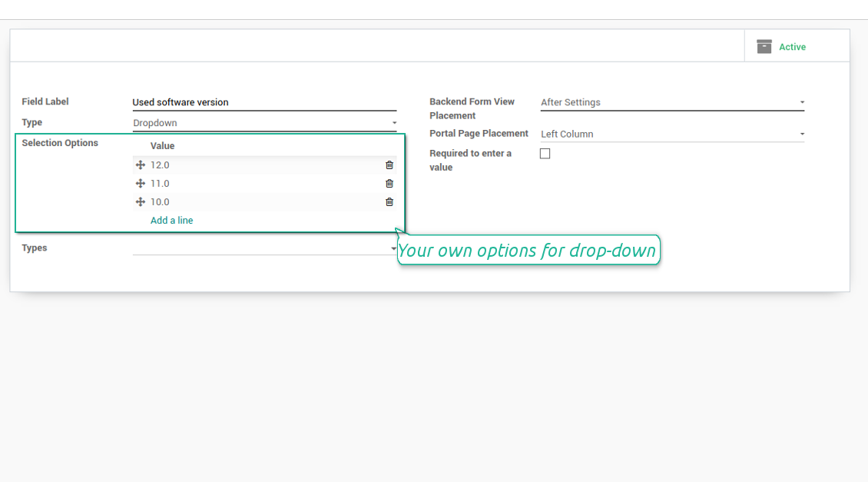
Task: Enable the Required to enter a value checkbox
Action: pos(545,154)
